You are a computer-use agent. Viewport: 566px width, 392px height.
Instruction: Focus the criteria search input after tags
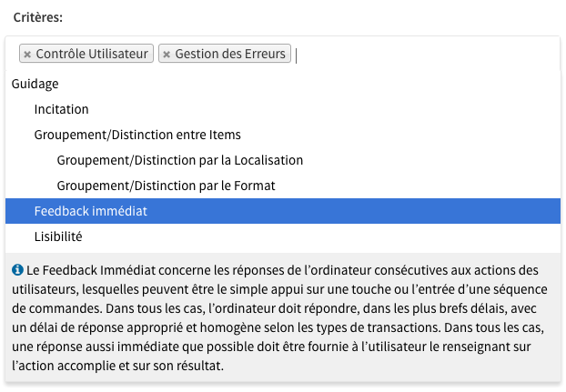click(426, 55)
